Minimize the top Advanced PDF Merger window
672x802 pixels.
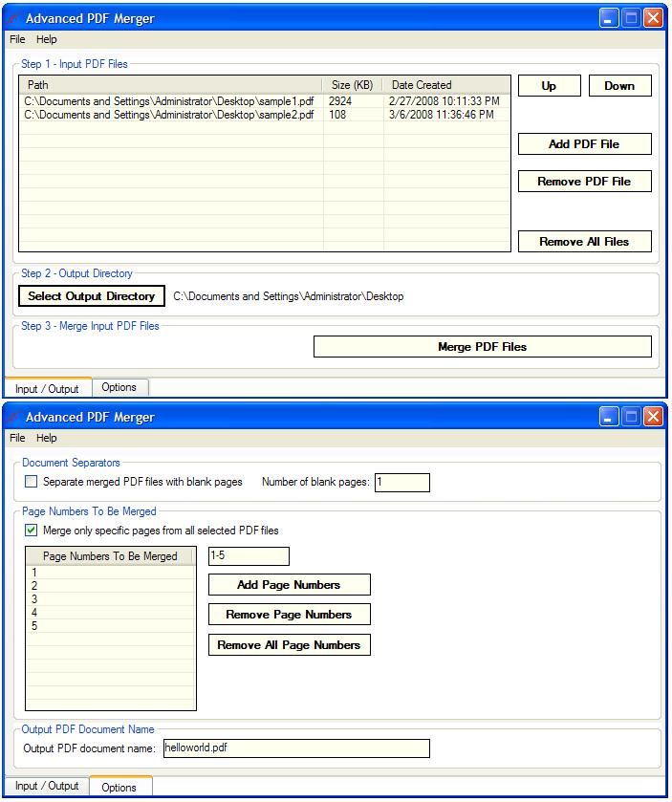pos(609,18)
